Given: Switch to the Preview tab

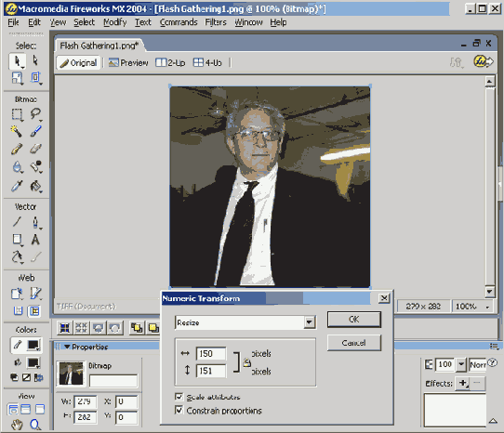Looking at the screenshot, I should tap(128, 62).
